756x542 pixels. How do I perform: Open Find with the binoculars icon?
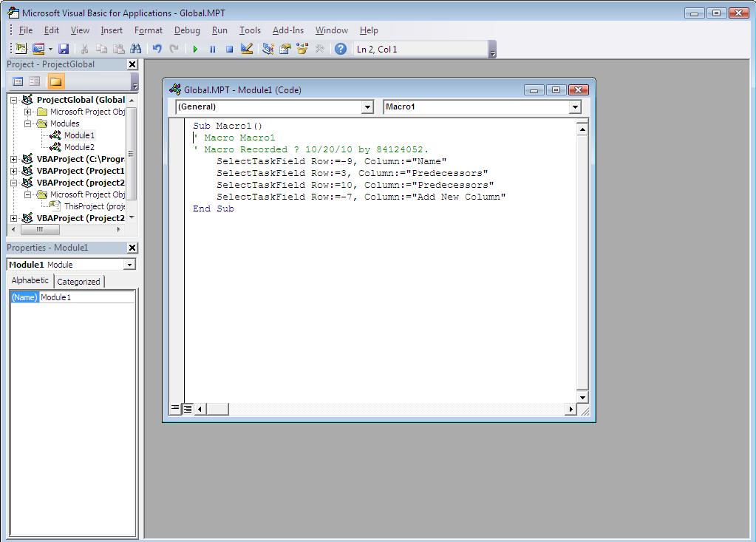pos(136,49)
